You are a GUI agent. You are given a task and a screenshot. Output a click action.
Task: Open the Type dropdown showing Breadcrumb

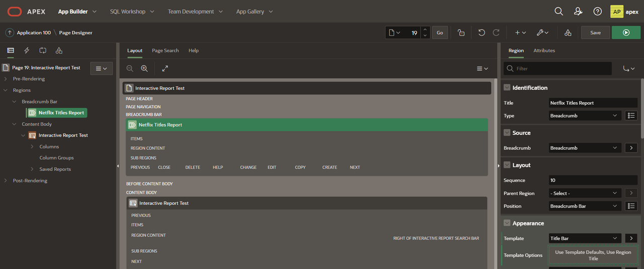coord(585,115)
